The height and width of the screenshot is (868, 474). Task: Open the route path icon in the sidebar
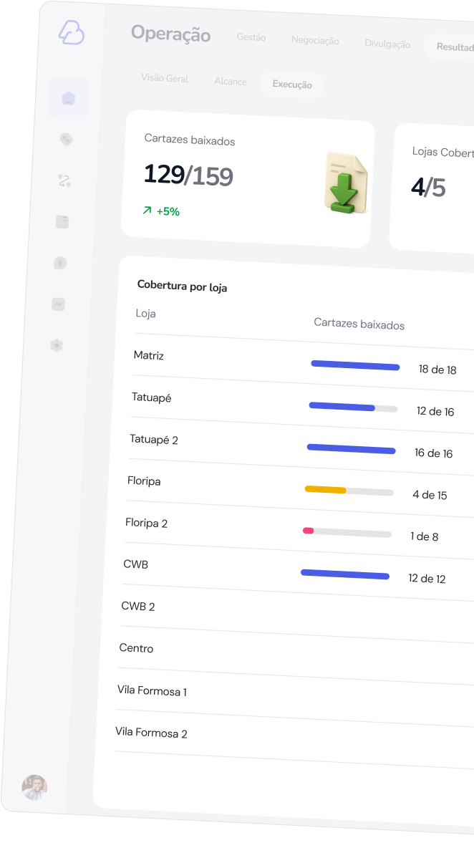point(64,180)
